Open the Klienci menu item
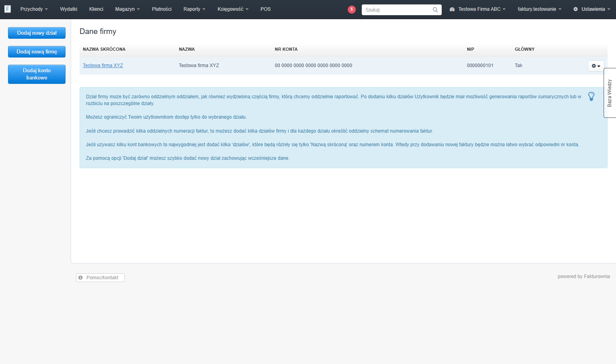This screenshot has width=616, height=364. click(x=96, y=9)
